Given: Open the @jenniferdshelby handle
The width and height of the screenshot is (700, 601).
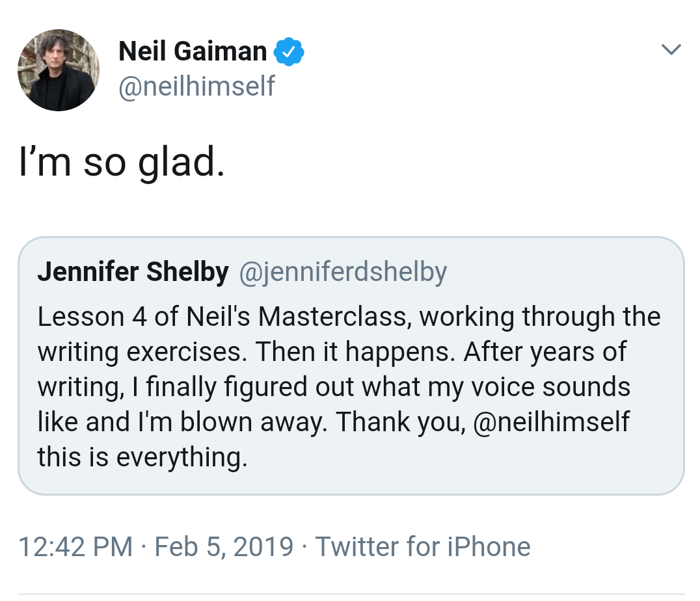Looking at the screenshot, I should (343, 273).
